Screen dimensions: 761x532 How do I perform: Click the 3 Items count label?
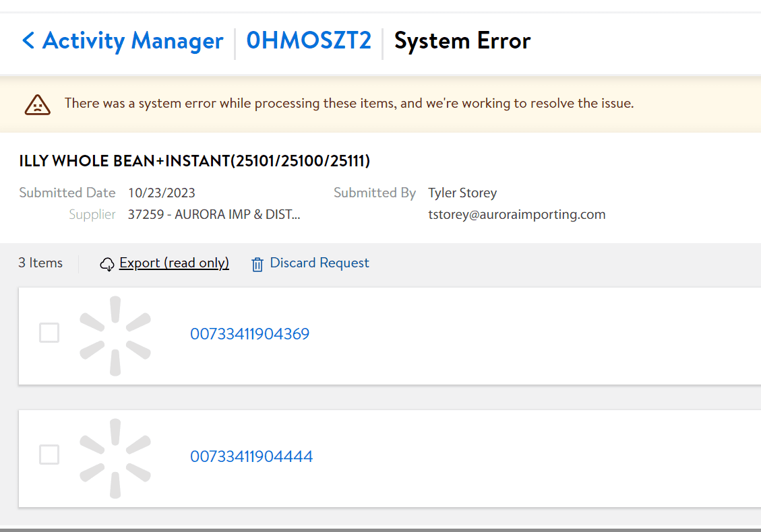[40, 263]
